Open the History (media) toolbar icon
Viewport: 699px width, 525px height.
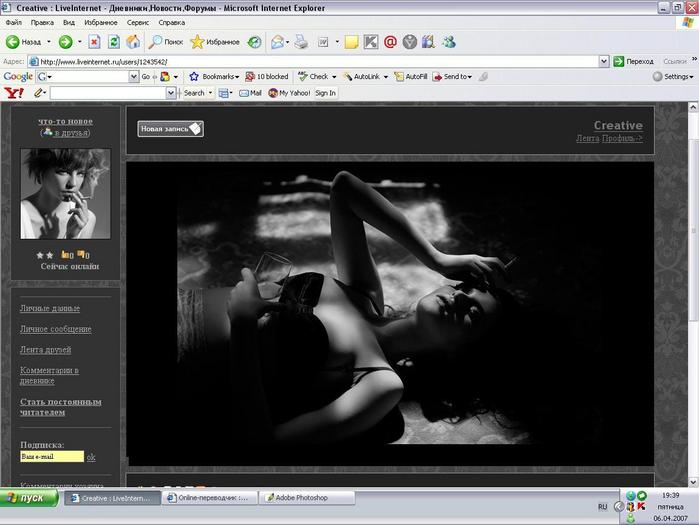click(255, 42)
